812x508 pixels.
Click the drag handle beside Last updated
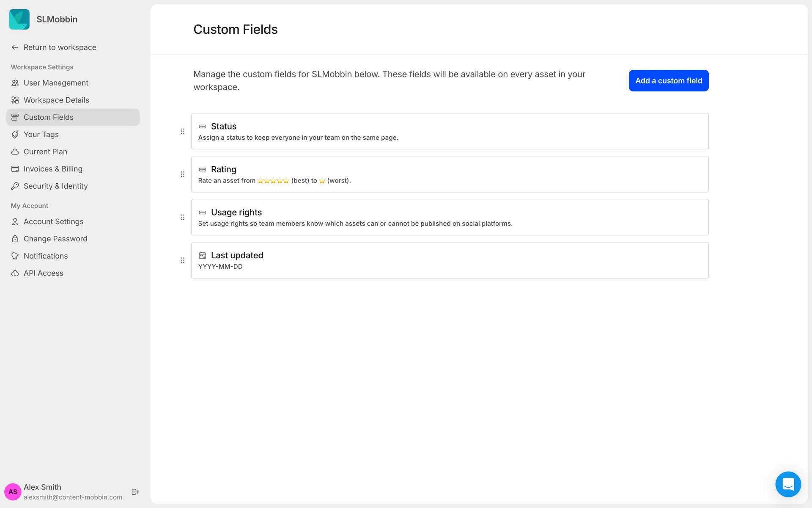pyautogui.click(x=183, y=260)
